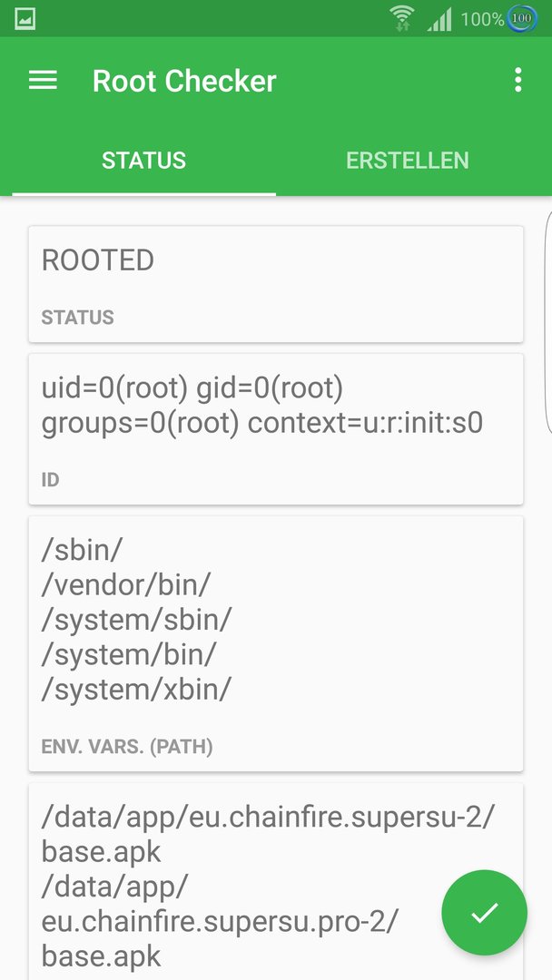The image size is (552, 980).
Task: Tap the Wi-Fi status icon
Action: [x=402, y=18]
